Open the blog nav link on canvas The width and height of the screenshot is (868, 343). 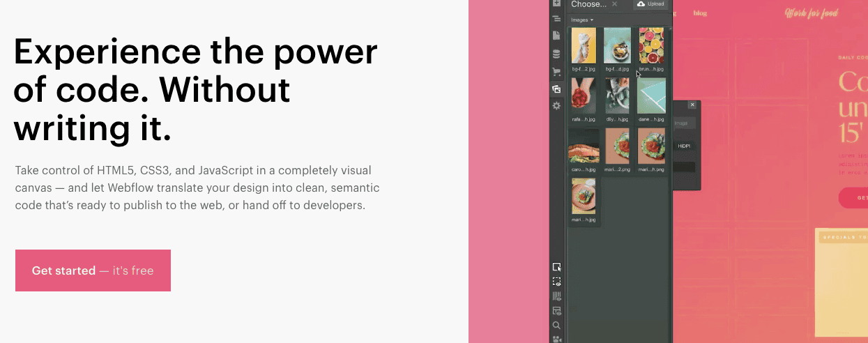point(701,13)
